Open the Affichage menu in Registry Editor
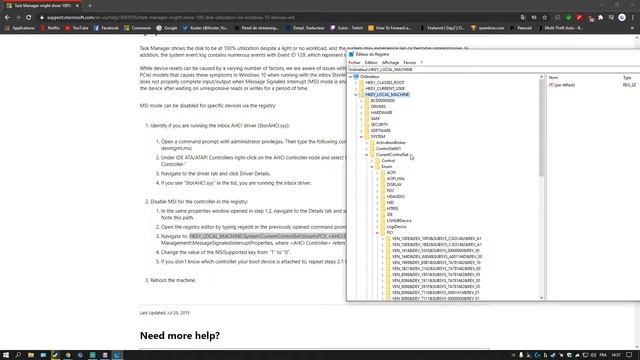 click(x=390, y=62)
